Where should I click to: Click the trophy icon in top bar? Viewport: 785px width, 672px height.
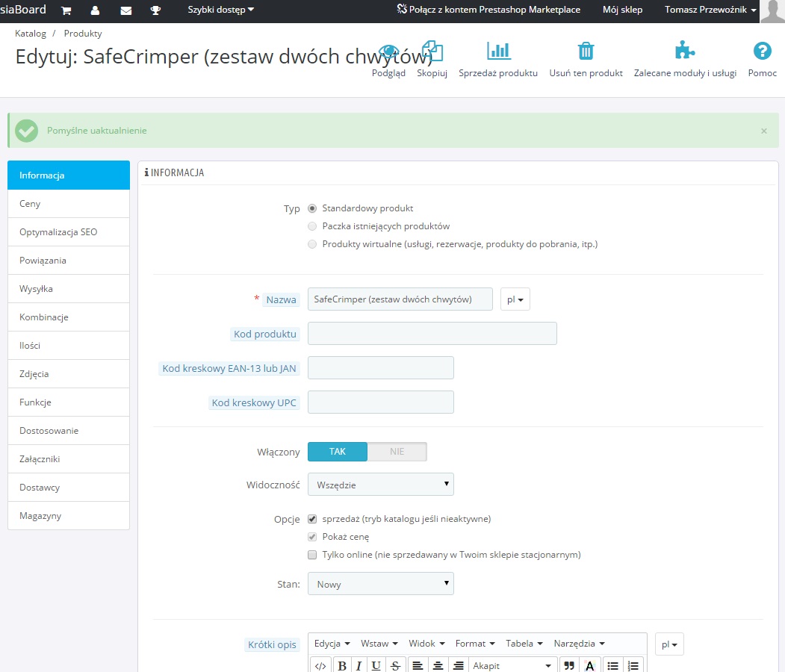point(155,10)
